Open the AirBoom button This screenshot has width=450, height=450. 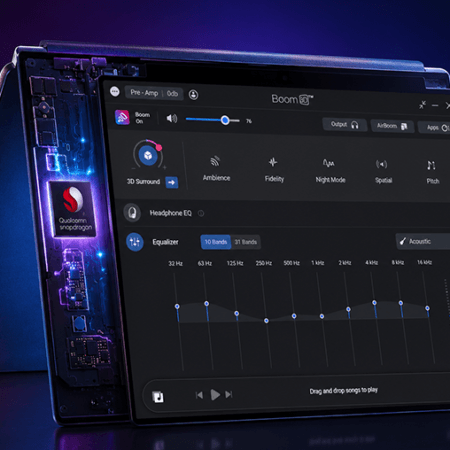tap(392, 126)
